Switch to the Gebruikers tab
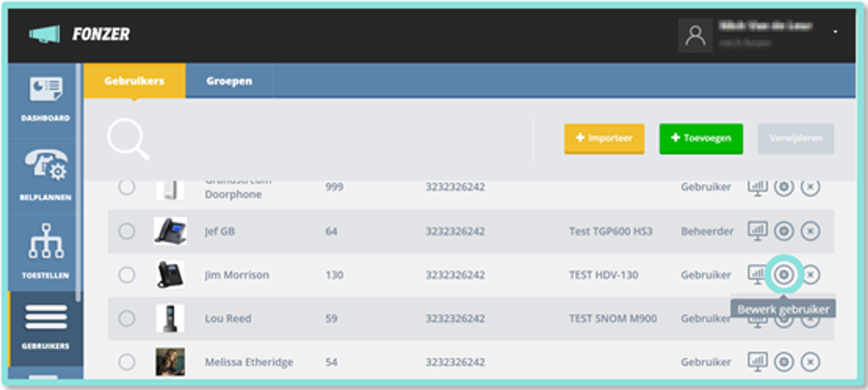This screenshot has height=390, width=868. coord(135,80)
